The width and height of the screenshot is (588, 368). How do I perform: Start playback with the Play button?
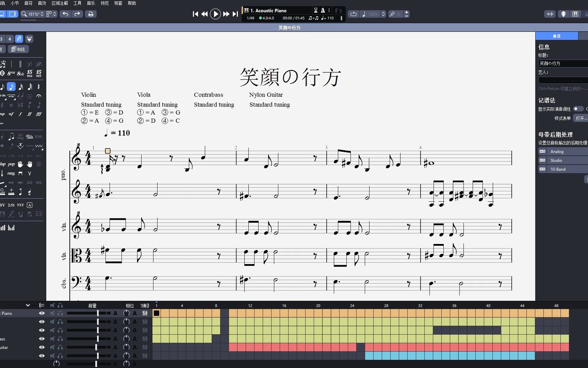(x=215, y=14)
